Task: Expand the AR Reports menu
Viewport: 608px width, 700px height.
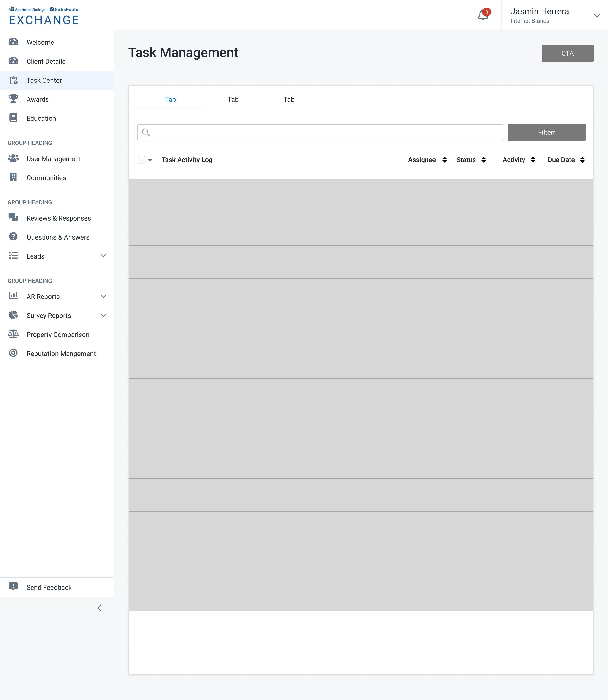Action: pyautogui.click(x=104, y=296)
